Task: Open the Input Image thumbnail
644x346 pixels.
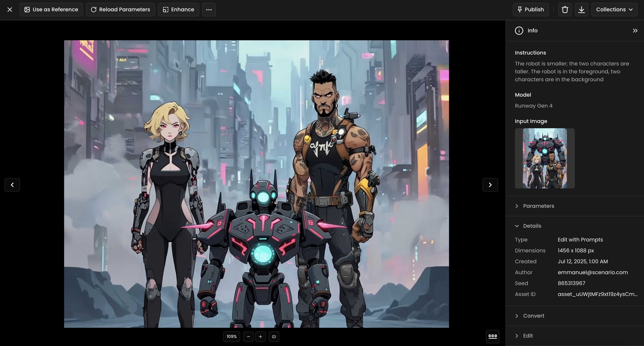Action: 545,158
